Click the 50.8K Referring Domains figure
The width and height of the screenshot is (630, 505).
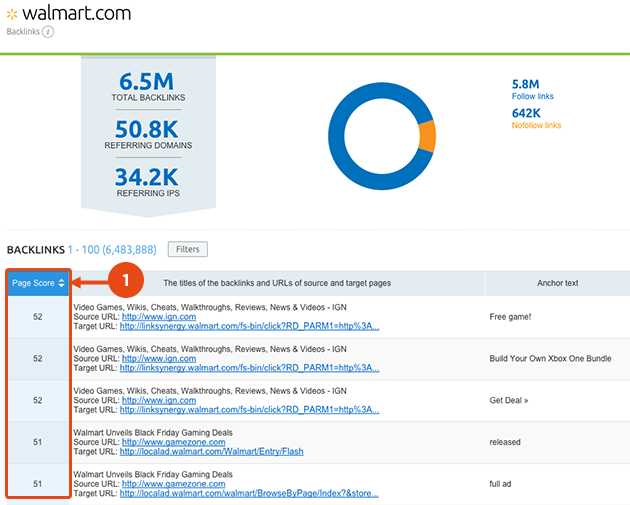coord(147,129)
